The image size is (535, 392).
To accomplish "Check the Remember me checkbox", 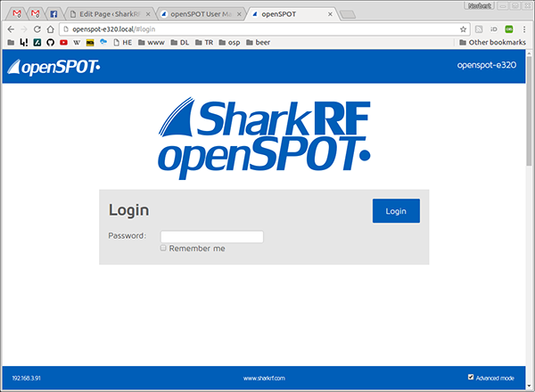I will point(163,249).
